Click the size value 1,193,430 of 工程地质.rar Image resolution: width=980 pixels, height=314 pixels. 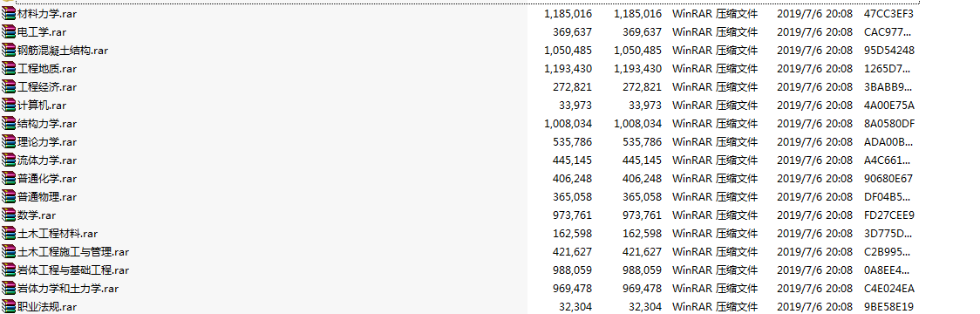568,69
